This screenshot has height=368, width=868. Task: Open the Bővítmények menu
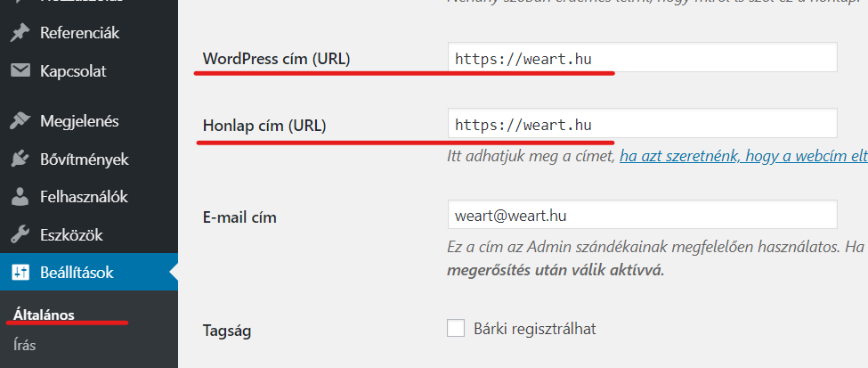tap(85, 159)
